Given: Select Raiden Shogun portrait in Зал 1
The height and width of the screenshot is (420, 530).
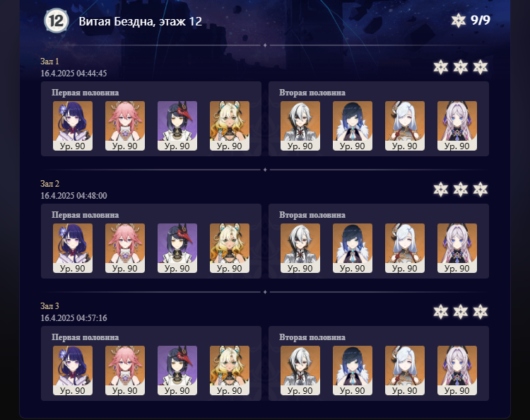Looking at the screenshot, I should [x=73, y=126].
